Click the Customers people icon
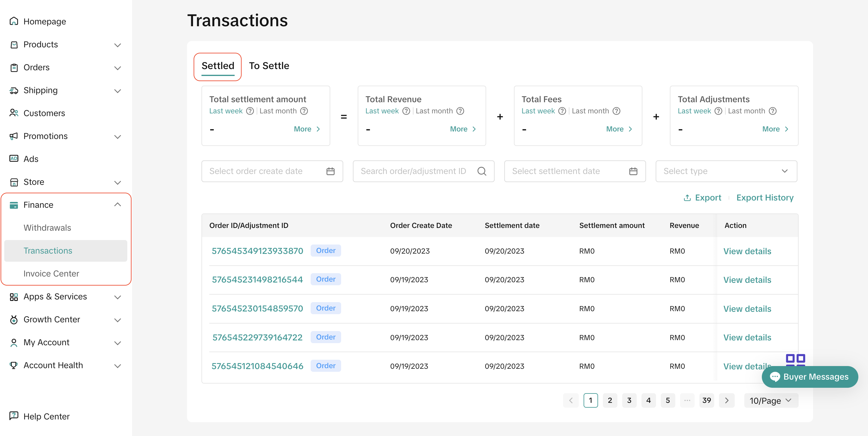 click(14, 113)
